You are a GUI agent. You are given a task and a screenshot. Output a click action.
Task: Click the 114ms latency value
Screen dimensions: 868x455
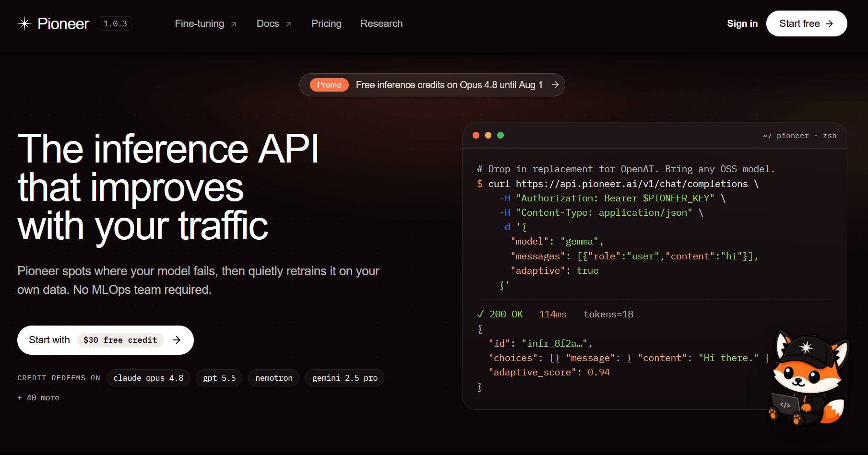(x=553, y=314)
